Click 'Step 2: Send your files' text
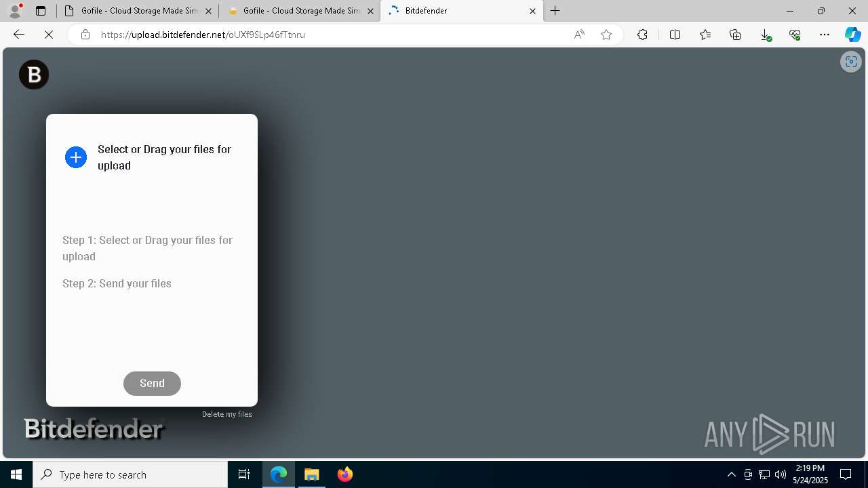This screenshot has height=488, width=868. 117,283
